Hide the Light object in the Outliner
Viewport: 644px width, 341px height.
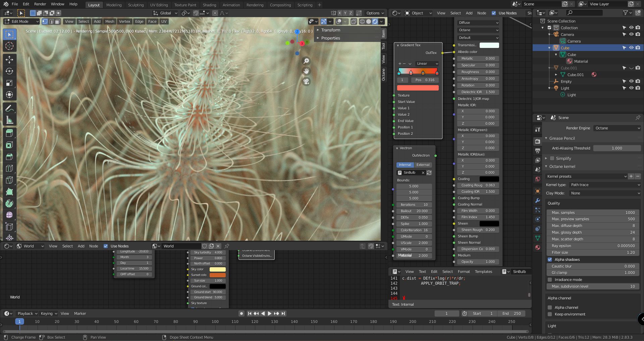point(631,88)
